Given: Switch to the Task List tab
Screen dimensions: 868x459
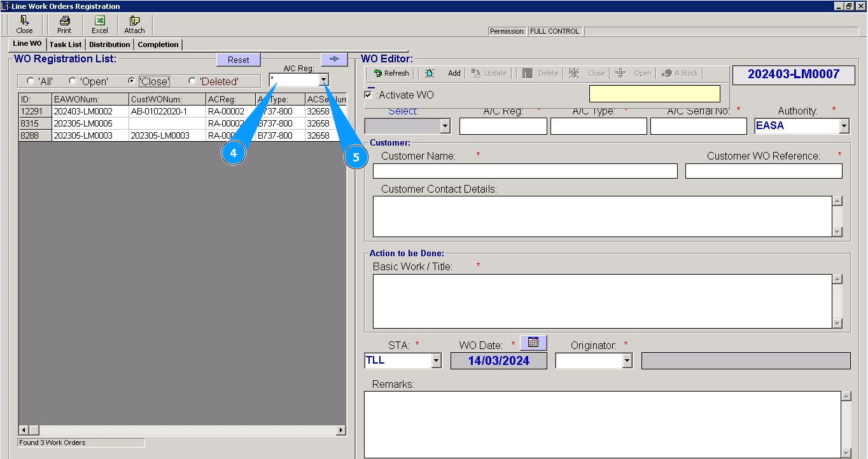Looking at the screenshot, I should click(66, 45).
